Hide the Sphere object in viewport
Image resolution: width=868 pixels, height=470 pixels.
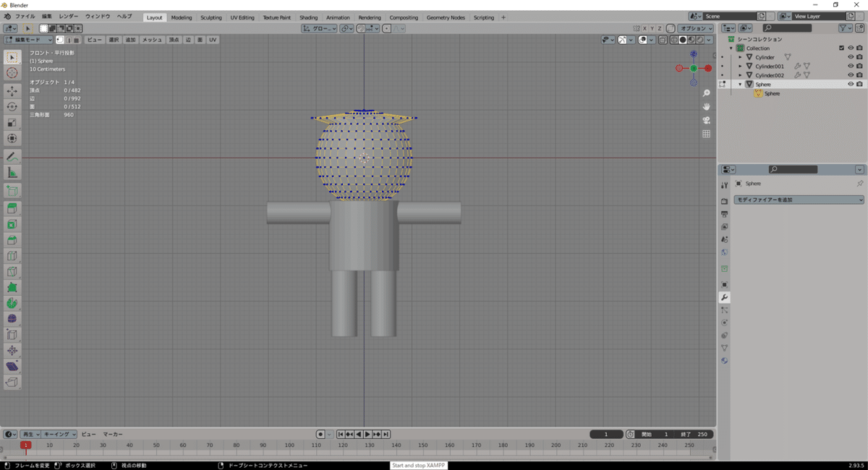pos(851,85)
